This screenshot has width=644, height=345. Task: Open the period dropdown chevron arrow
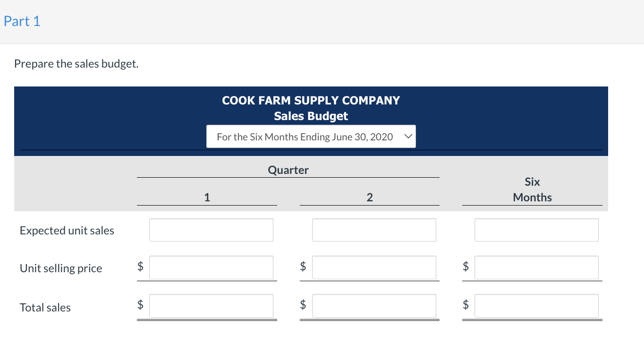click(x=408, y=137)
